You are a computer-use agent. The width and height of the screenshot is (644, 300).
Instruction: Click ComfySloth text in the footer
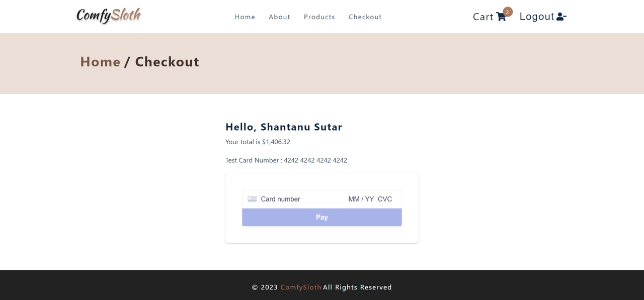[x=301, y=287]
